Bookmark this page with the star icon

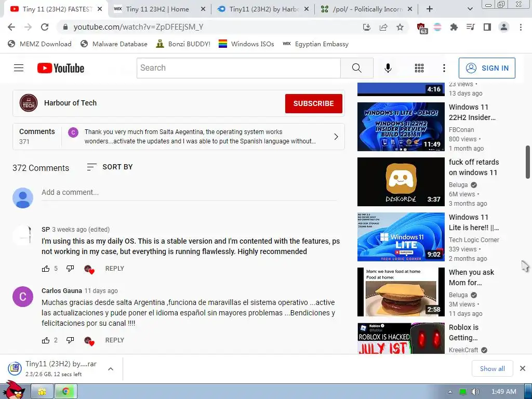pyautogui.click(x=400, y=27)
